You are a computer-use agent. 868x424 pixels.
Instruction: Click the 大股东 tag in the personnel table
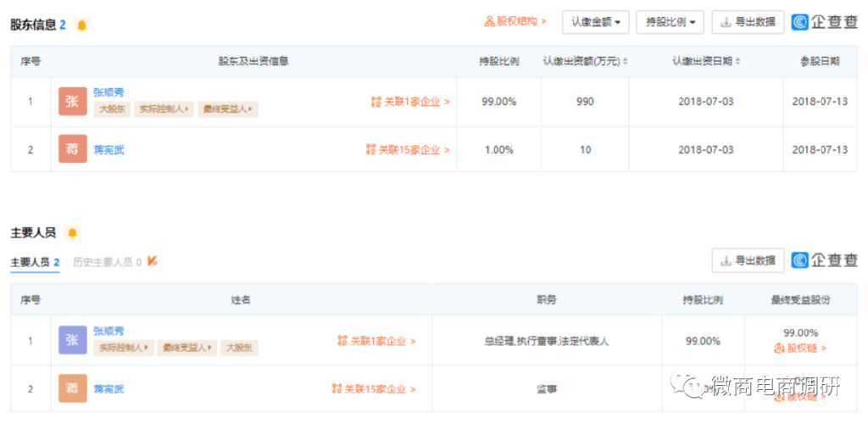click(x=239, y=349)
